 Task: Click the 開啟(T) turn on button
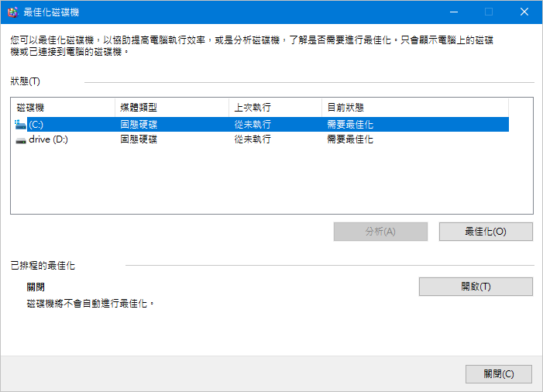pos(476,287)
